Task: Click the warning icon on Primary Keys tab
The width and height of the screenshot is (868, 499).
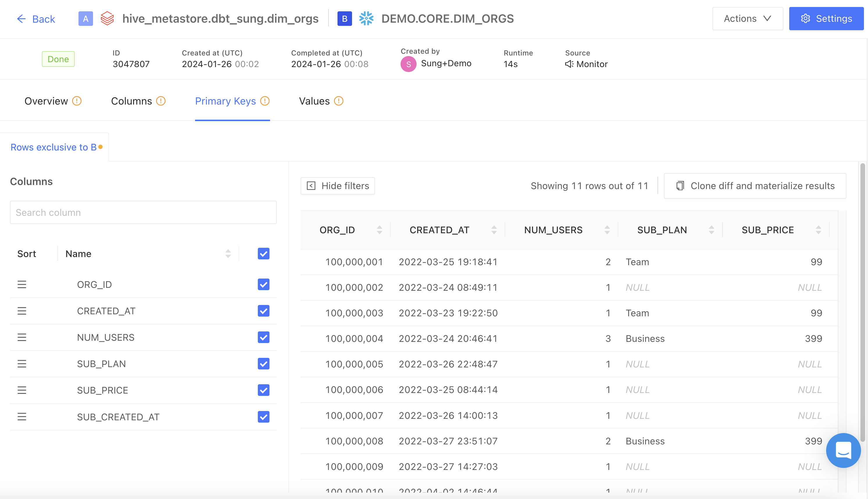Action: 265,101
